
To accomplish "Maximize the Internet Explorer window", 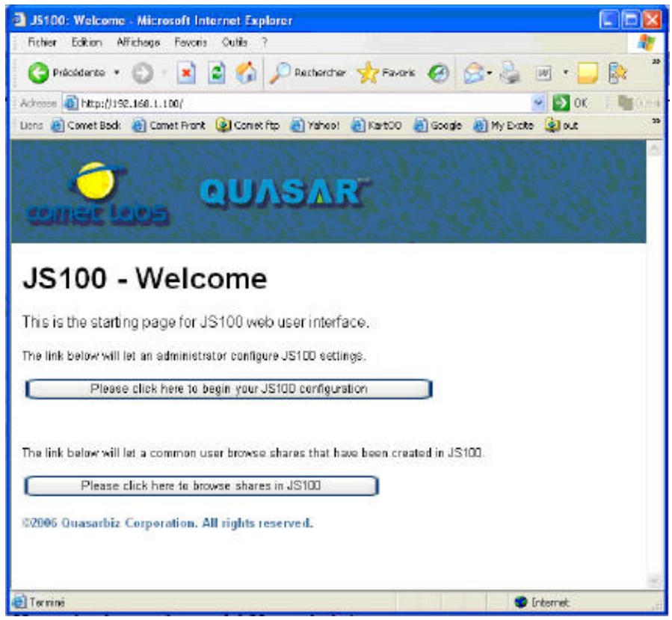I will pos(630,20).
